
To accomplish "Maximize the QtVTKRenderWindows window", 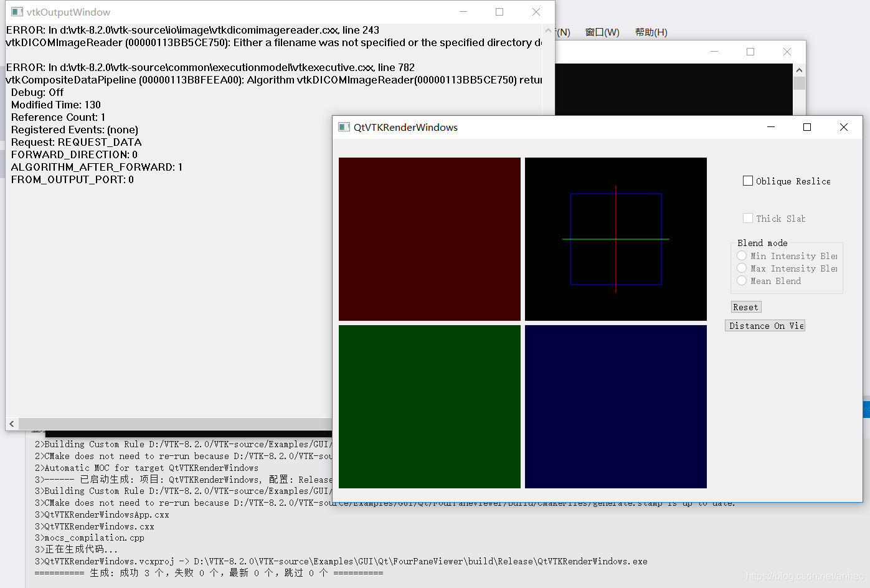I will (x=807, y=127).
